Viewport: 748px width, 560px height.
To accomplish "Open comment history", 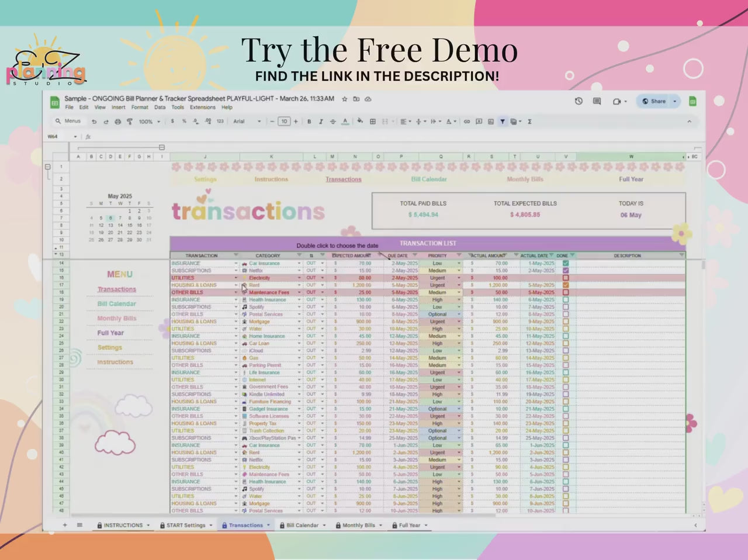I will (597, 101).
